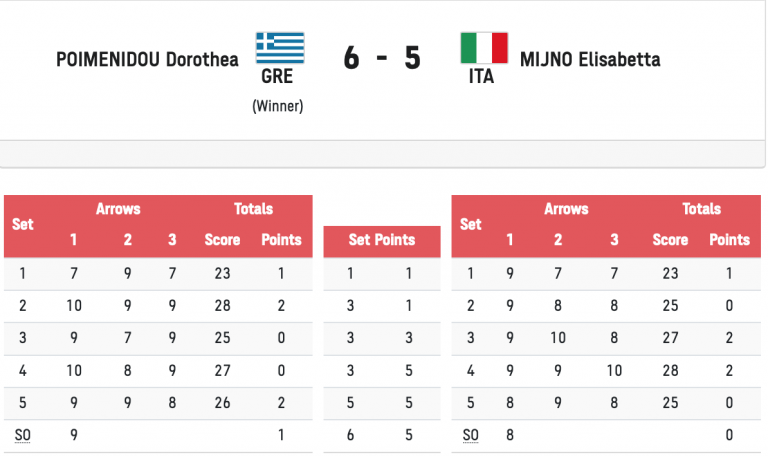Click Arrows header in Mijno's table

point(566,209)
